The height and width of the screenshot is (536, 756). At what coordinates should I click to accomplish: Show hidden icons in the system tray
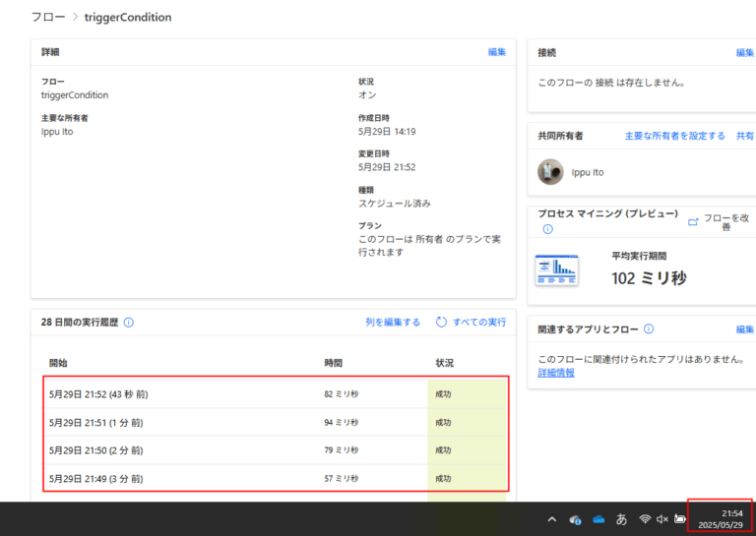pyautogui.click(x=552, y=519)
